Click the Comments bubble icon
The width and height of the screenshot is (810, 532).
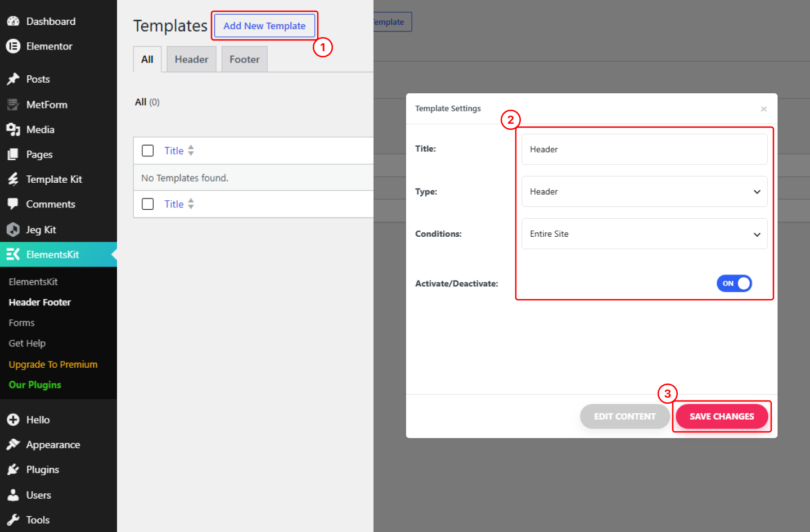click(13, 204)
